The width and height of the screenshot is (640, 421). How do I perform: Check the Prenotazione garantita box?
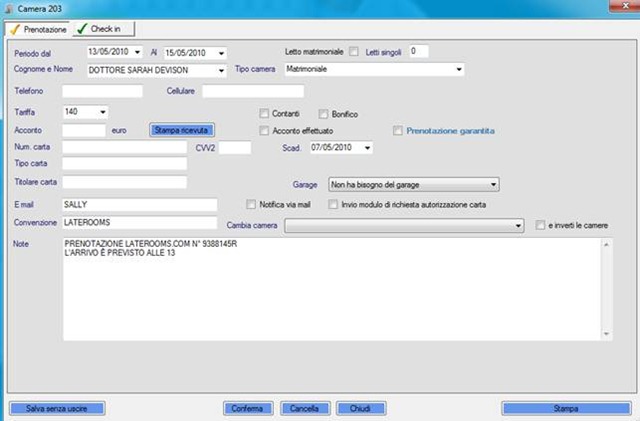(x=398, y=131)
